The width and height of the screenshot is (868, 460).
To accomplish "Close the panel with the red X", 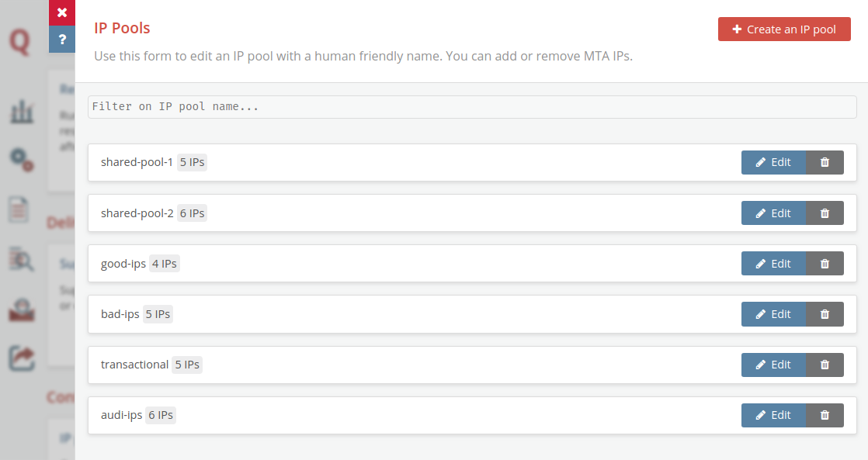I will point(62,12).
